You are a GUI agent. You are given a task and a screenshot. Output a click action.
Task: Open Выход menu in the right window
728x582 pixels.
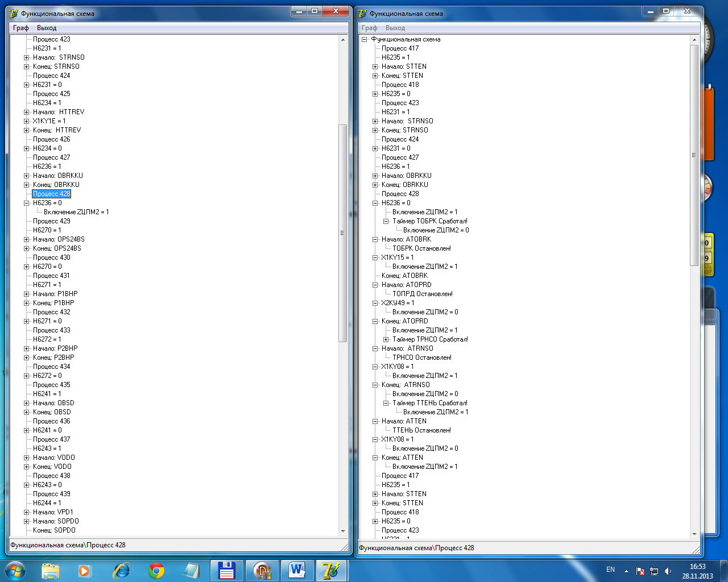coord(395,28)
